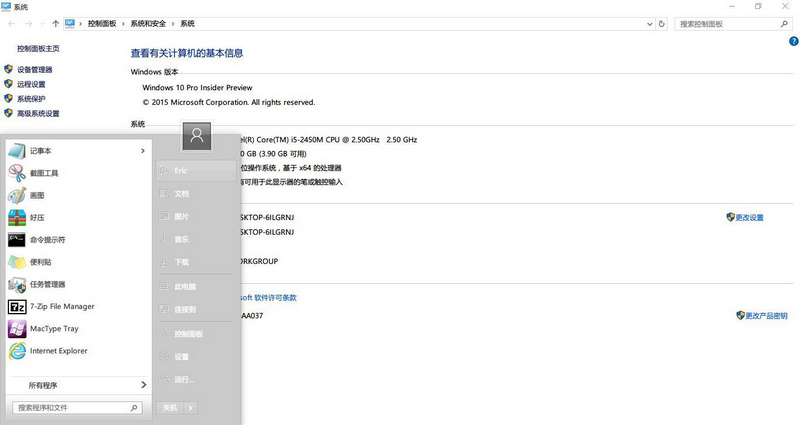
Task: Click the shield icon beside 系统保护
Action: 8,98
